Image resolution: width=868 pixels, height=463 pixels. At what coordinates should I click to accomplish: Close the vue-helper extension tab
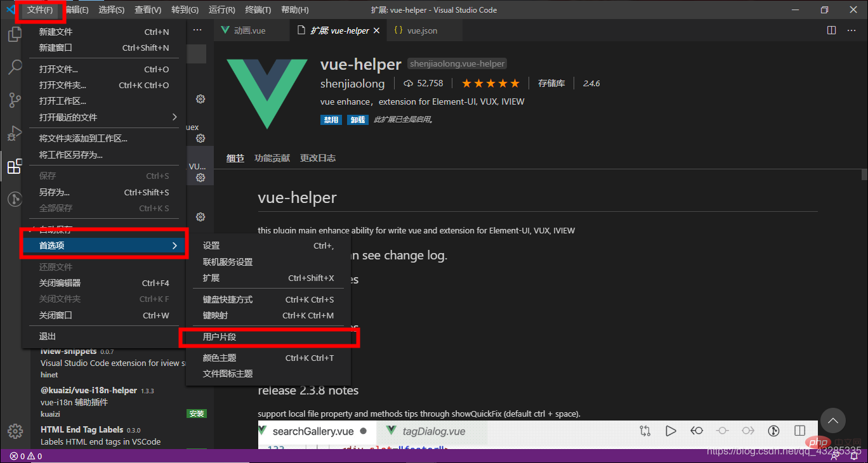coord(376,30)
